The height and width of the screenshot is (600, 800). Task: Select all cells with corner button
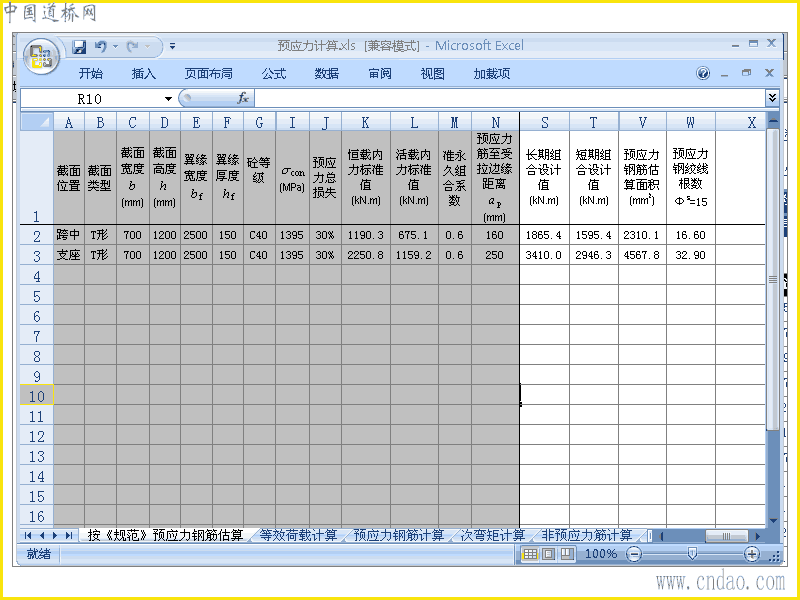[37, 121]
